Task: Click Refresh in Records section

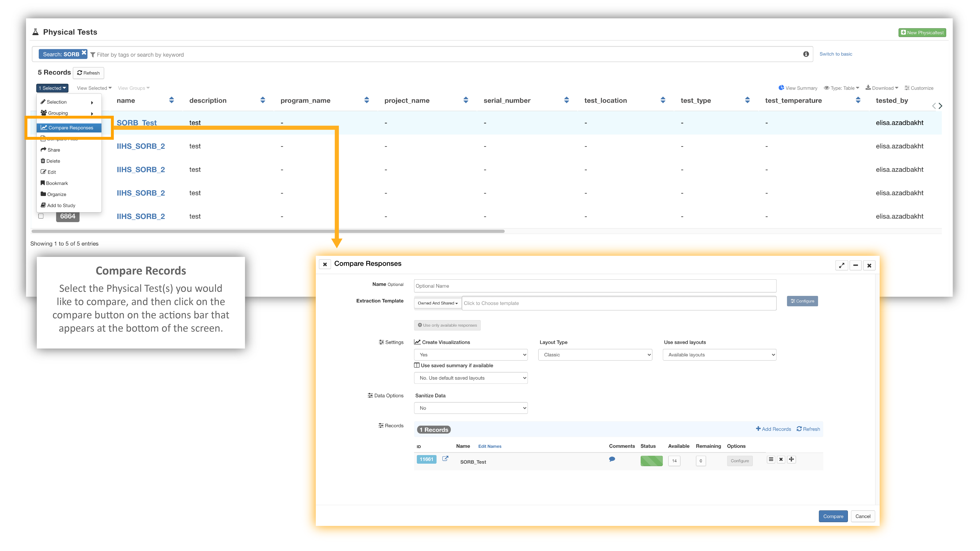Action: (808, 429)
